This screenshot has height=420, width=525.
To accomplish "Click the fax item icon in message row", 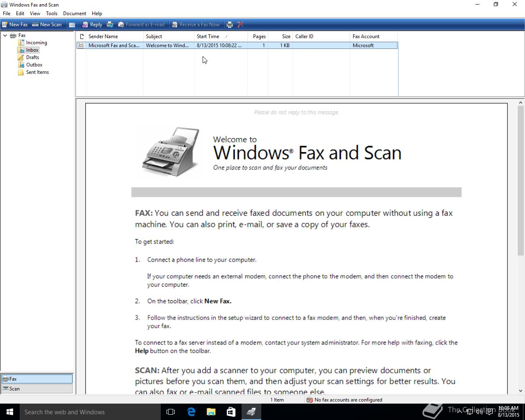I will pyautogui.click(x=81, y=46).
